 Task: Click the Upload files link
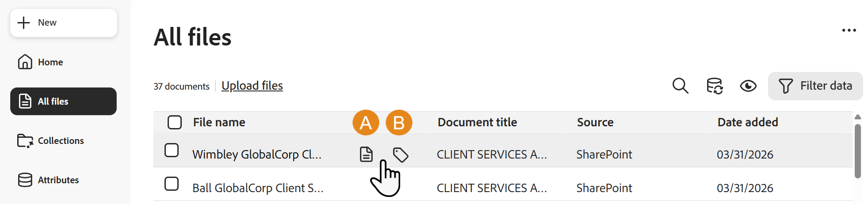tap(252, 86)
